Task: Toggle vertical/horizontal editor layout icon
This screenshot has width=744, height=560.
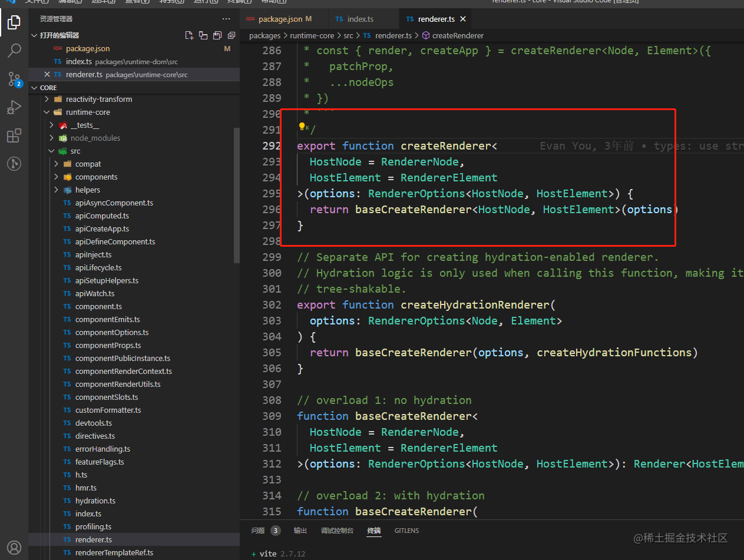Action: pyautogui.click(x=203, y=35)
